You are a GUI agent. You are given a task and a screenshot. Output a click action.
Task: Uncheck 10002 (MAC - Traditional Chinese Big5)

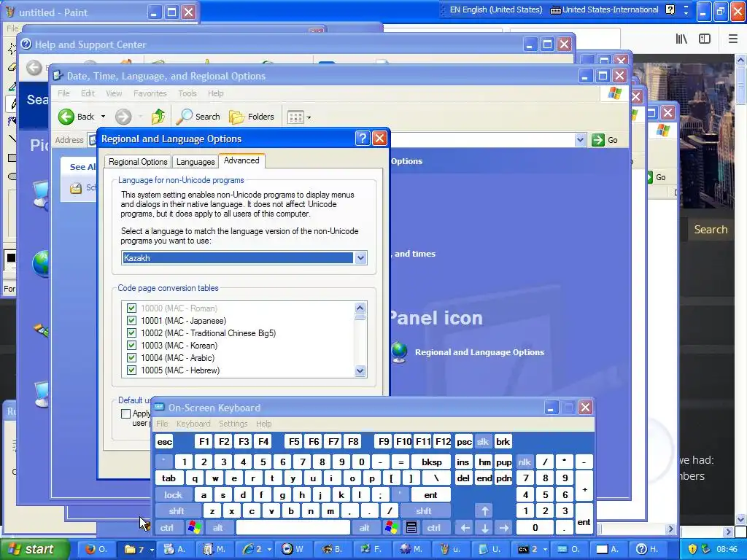tap(132, 332)
